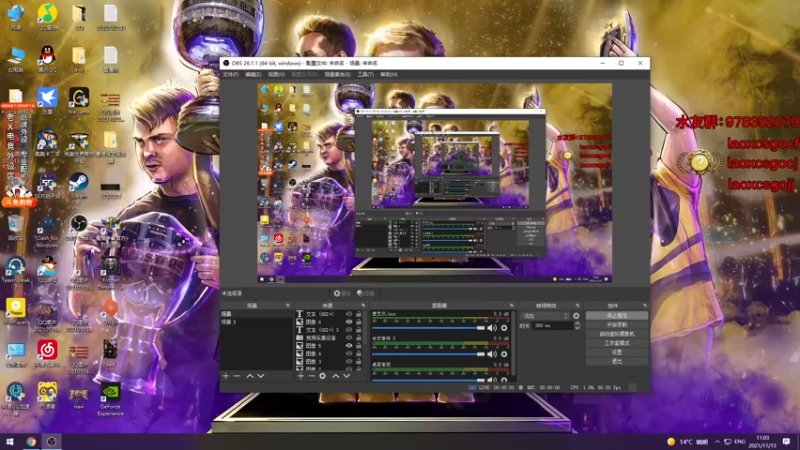This screenshot has height=450, width=800.
Task: Mute the 台式音响 2 channel speaker
Action: coord(492,354)
